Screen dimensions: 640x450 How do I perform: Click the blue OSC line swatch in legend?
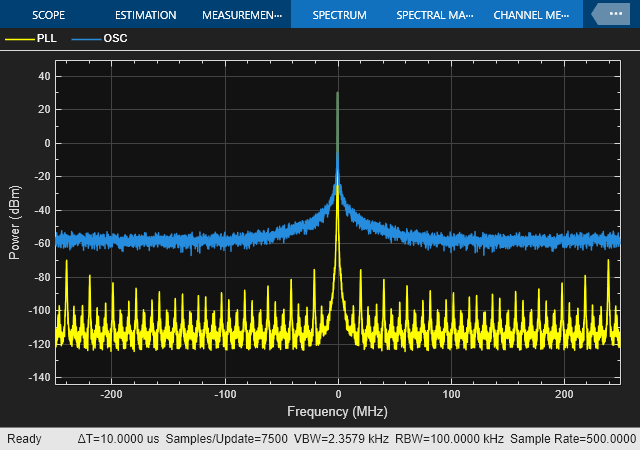click(84, 38)
